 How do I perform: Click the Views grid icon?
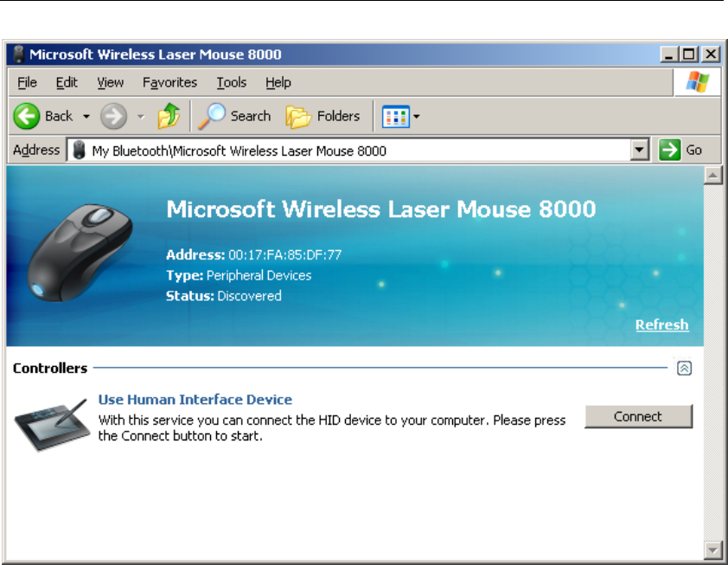pyautogui.click(x=396, y=116)
